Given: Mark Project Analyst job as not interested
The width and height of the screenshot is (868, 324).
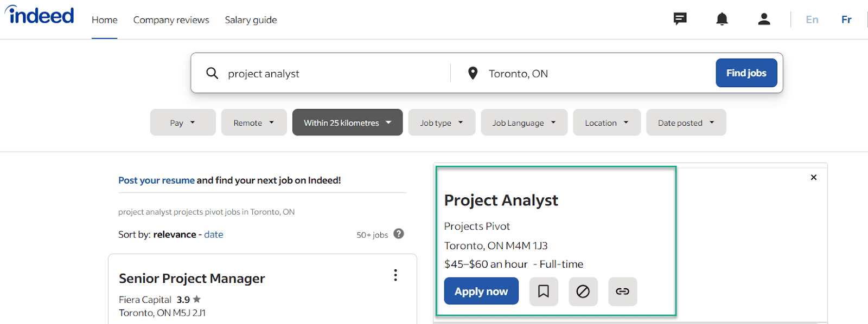Looking at the screenshot, I should point(583,291).
